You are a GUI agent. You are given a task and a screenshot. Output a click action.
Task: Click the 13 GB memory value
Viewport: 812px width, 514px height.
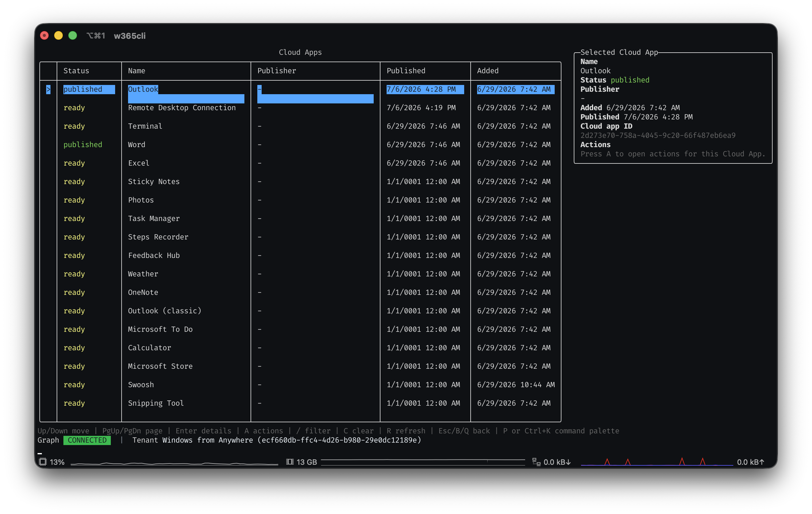[307, 462]
